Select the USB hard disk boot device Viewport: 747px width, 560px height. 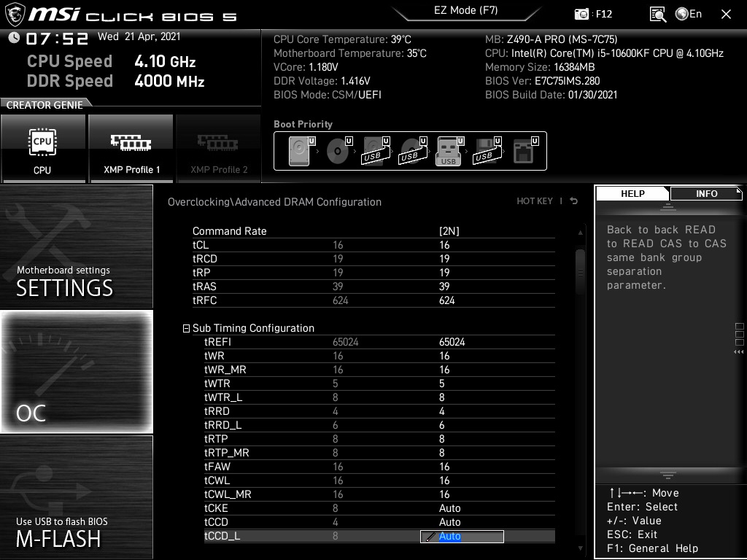coord(376,151)
